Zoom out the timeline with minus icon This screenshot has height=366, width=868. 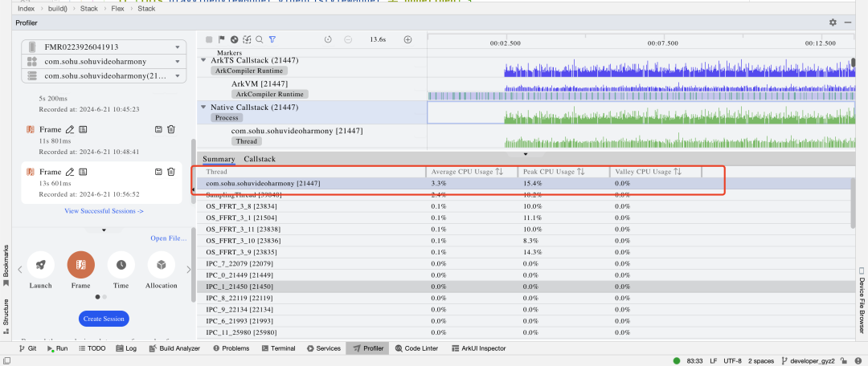348,39
